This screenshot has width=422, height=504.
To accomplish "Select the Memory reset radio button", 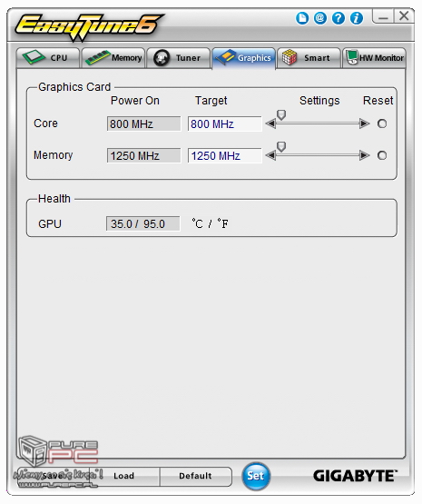I will (382, 155).
